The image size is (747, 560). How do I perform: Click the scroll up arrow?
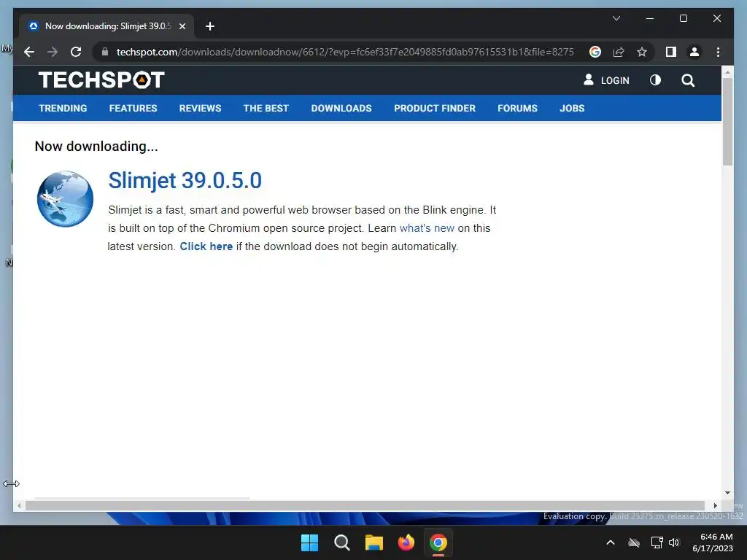727,72
